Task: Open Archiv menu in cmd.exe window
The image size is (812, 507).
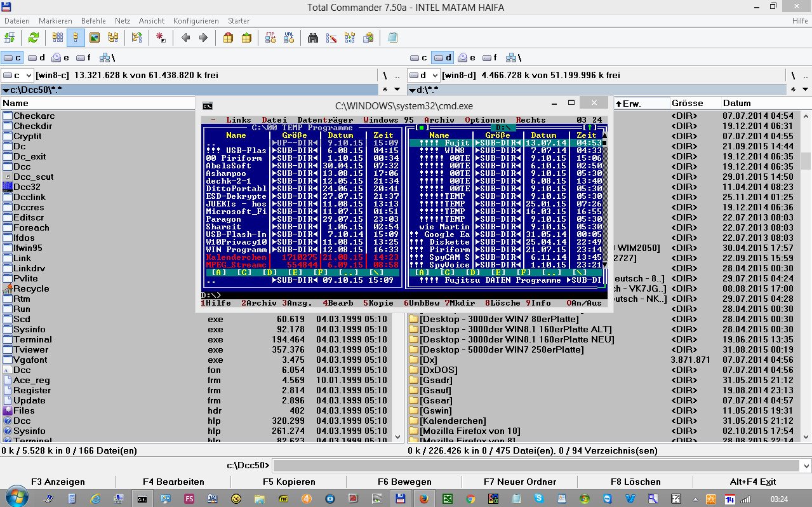Action: click(x=439, y=119)
